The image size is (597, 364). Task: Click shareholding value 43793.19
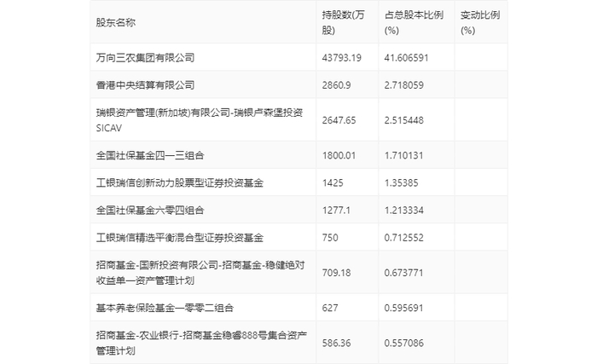(x=341, y=57)
